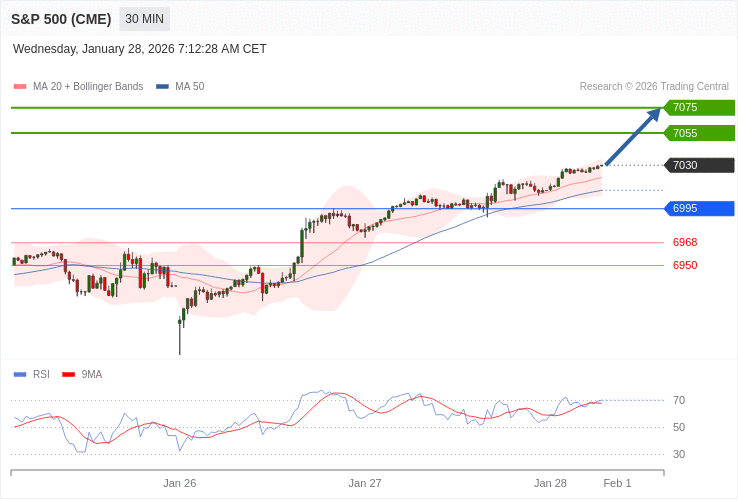Click the blue upward forecast arrow

click(633, 136)
